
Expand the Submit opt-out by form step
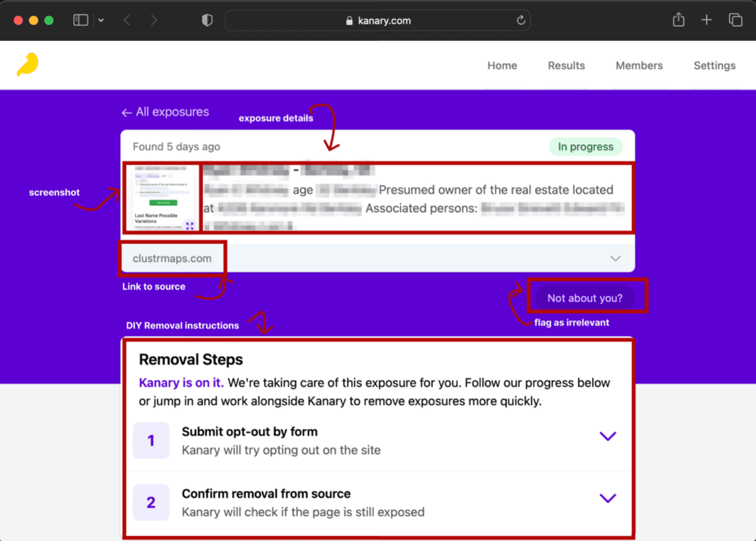pyautogui.click(x=607, y=436)
